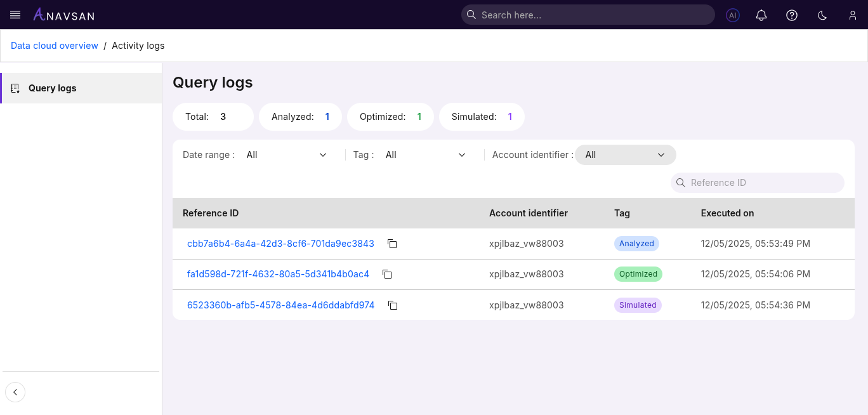Click the Reference ID search field
The image size is (868, 415).
(757, 182)
